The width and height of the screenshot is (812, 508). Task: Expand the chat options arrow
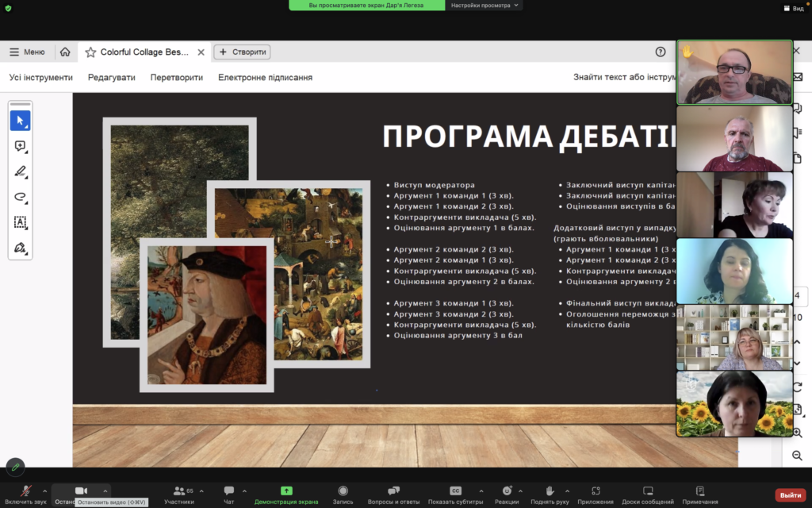coord(244,491)
